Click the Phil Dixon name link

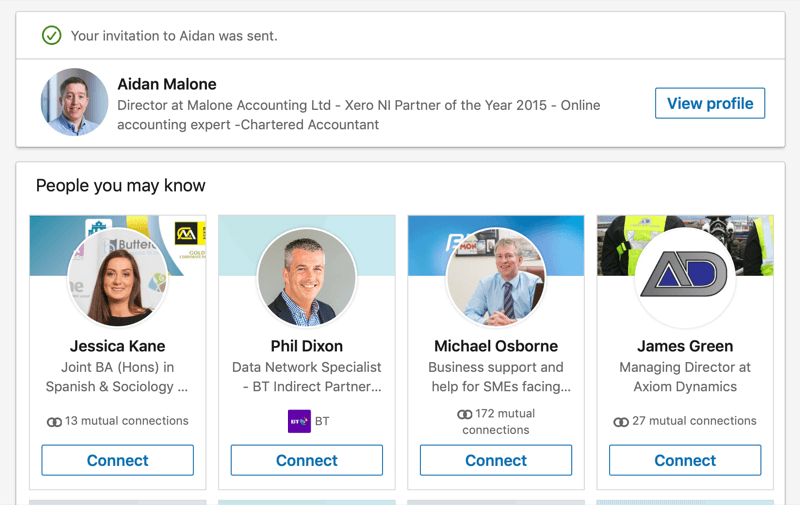click(307, 346)
